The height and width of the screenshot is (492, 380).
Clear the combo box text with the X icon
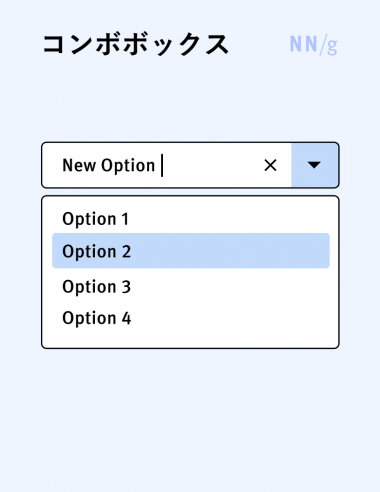point(270,165)
